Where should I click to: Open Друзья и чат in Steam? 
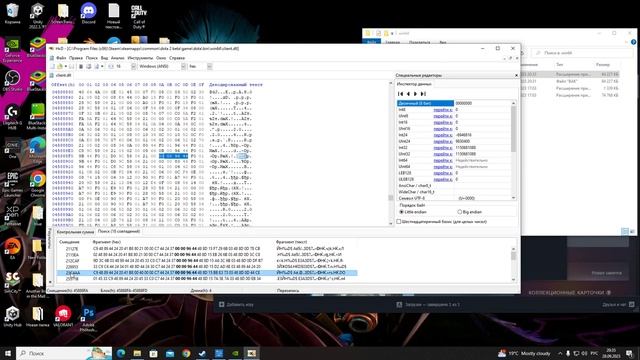pyautogui.click(x=618, y=304)
